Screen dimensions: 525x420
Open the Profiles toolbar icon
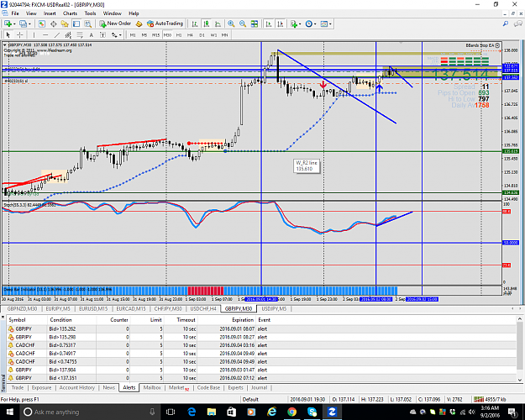(23, 24)
